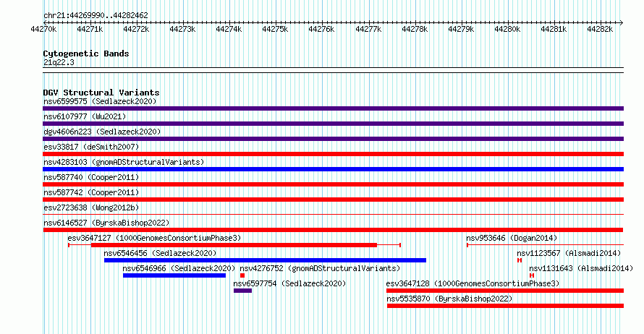
Task: Click nsv587742 (Cooper2011) label
Action: [x=91, y=192]
